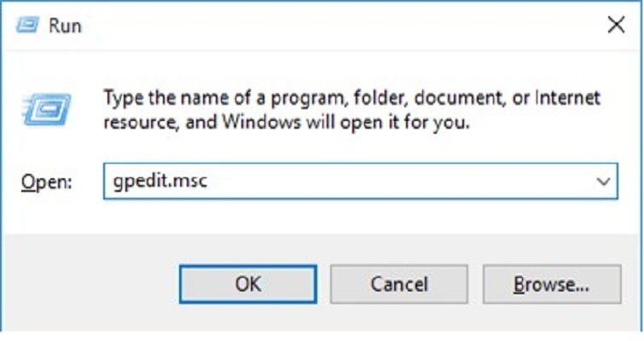Expand the Open combo box dropdown arrow
644x341 pixels.
coord(604,182)
